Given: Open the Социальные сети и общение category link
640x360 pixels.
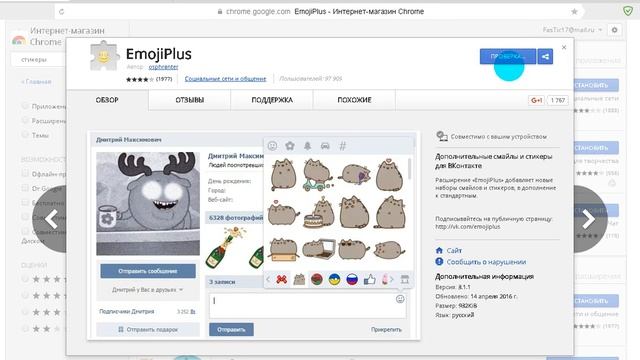Looking at the screenshot, I should 225,79.
